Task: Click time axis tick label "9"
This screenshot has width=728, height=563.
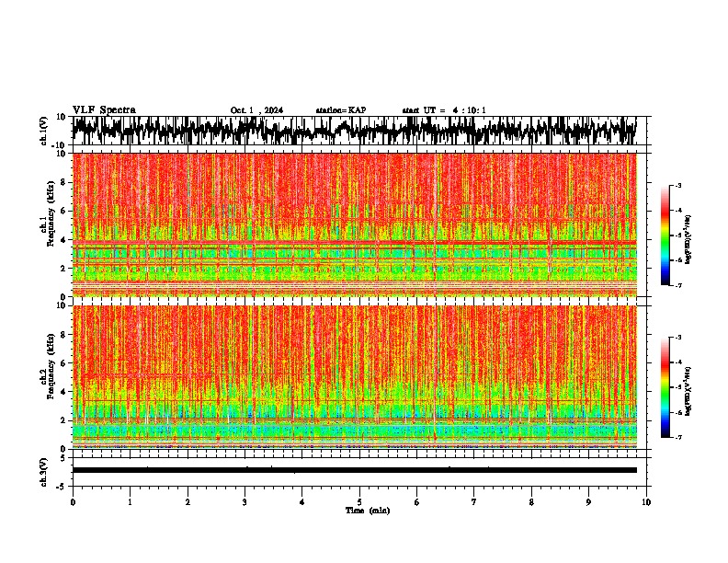Action: tap(588, 502)
